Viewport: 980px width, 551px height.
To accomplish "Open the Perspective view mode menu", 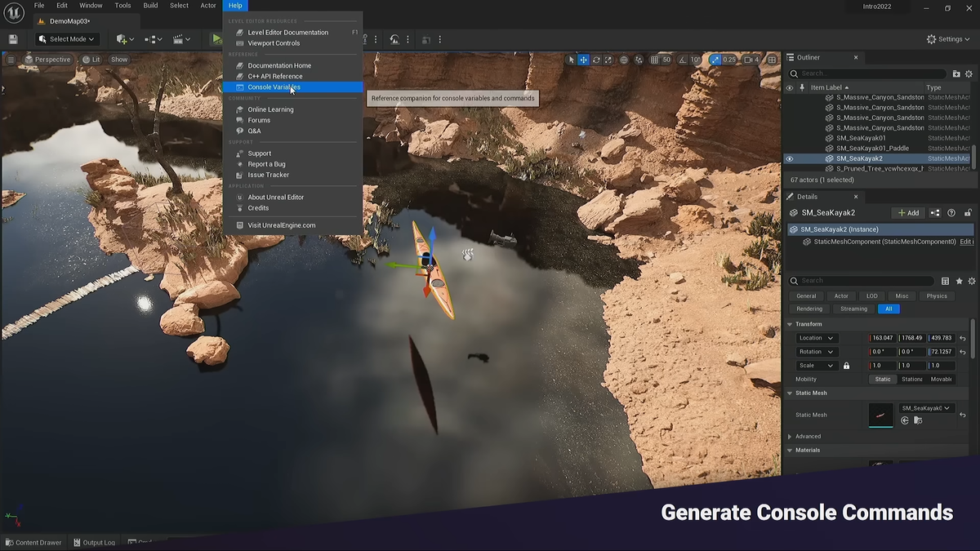I will click(47, 60).
